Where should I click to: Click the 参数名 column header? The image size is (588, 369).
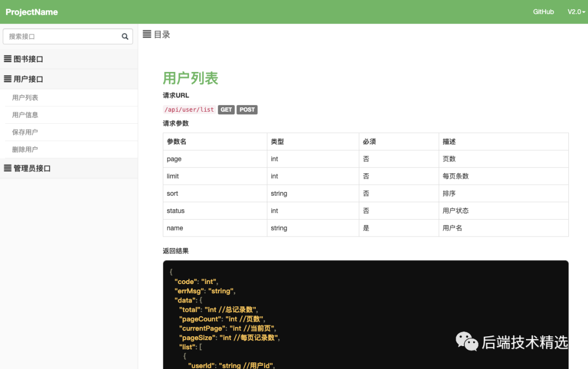click(215, 142)
